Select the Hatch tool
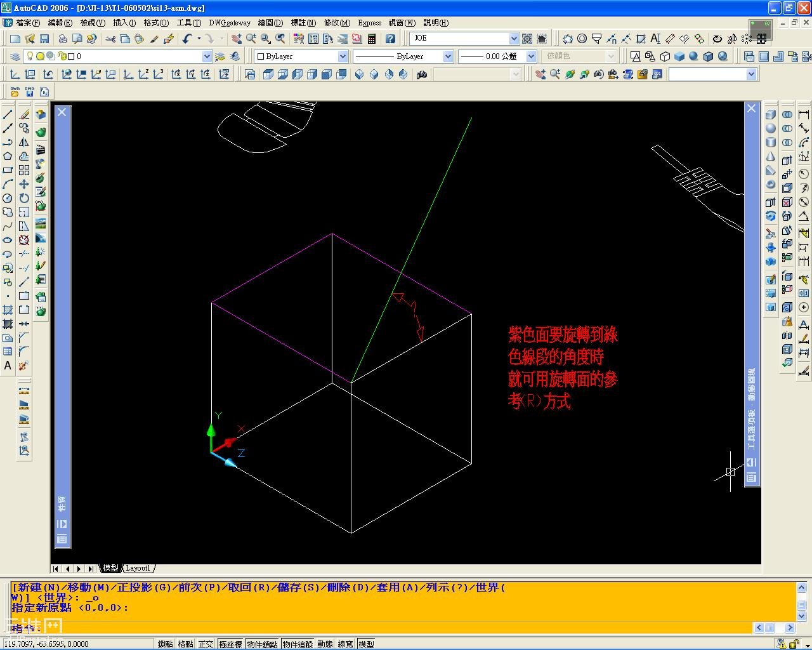This screenshot has width=812, height=650. pos(8,310)
